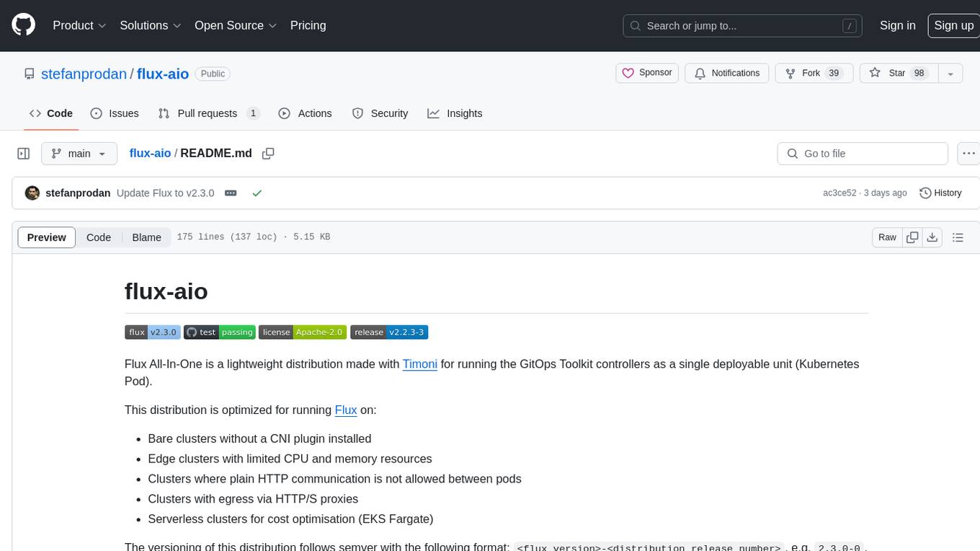The width and height of the screenshot is (980, 551).
Task: Open the stefanprodan owner link
Action: pos(84,74)
